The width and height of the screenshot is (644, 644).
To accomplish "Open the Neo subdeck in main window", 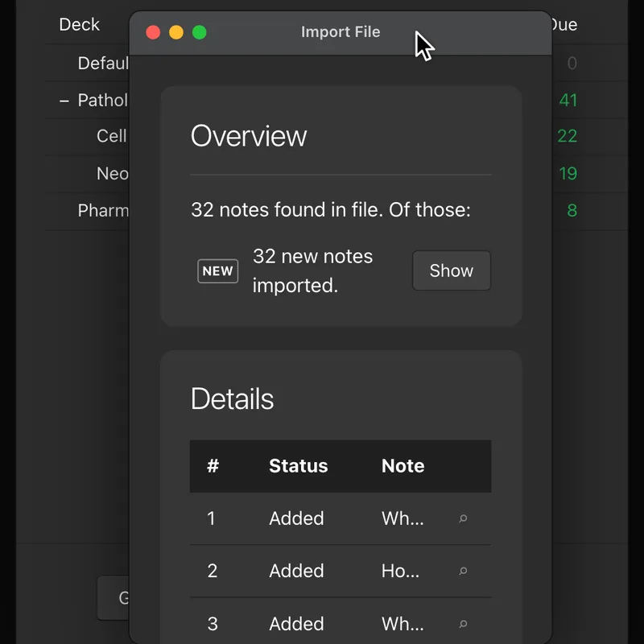I will coord(113,173).
